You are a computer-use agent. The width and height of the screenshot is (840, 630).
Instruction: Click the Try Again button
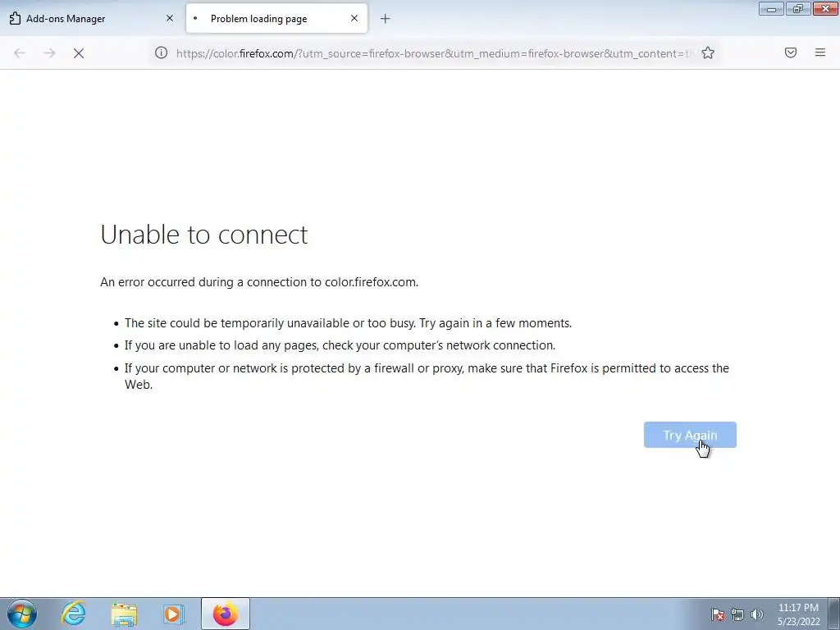click(x=690, y=435)
